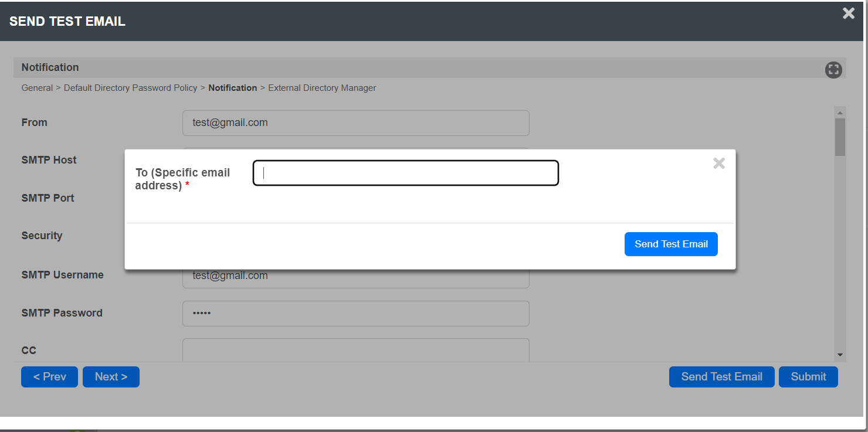Go back with the Prev button

point(49,377)
